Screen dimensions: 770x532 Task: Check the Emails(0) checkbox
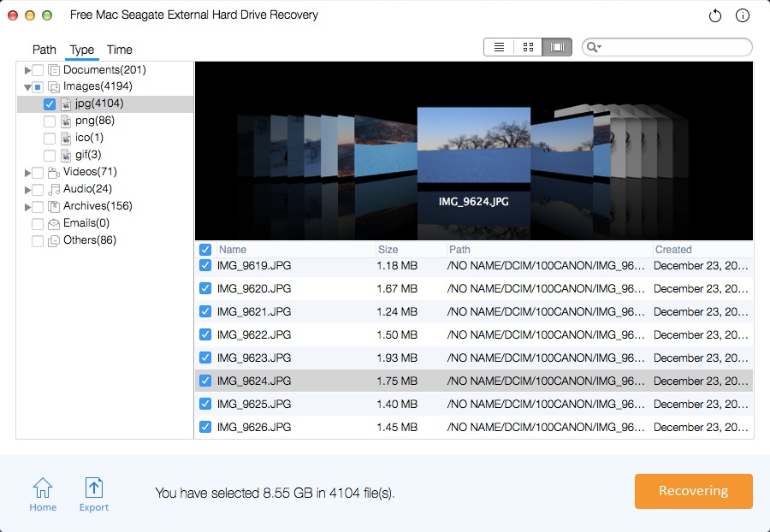pyautogui.click(x=38, y=224)
